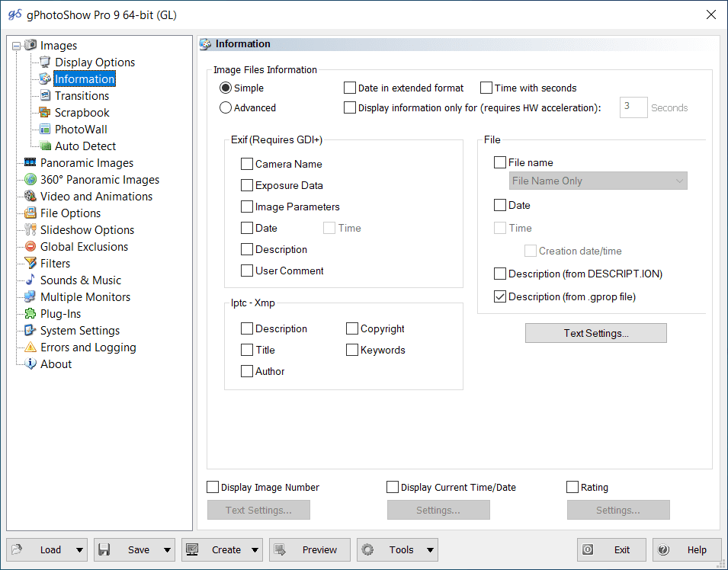Collapse the Images tree node
728x570 pixels.
point(17,46)
